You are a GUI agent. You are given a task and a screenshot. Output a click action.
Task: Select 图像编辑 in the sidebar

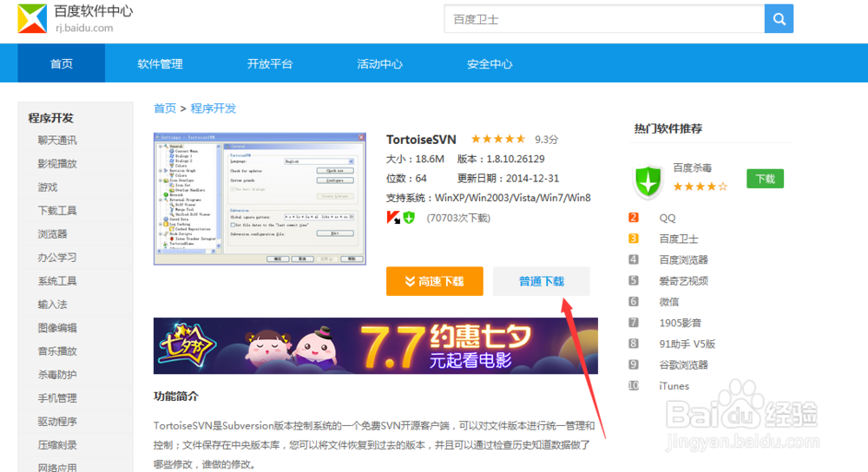pos(57,328)
